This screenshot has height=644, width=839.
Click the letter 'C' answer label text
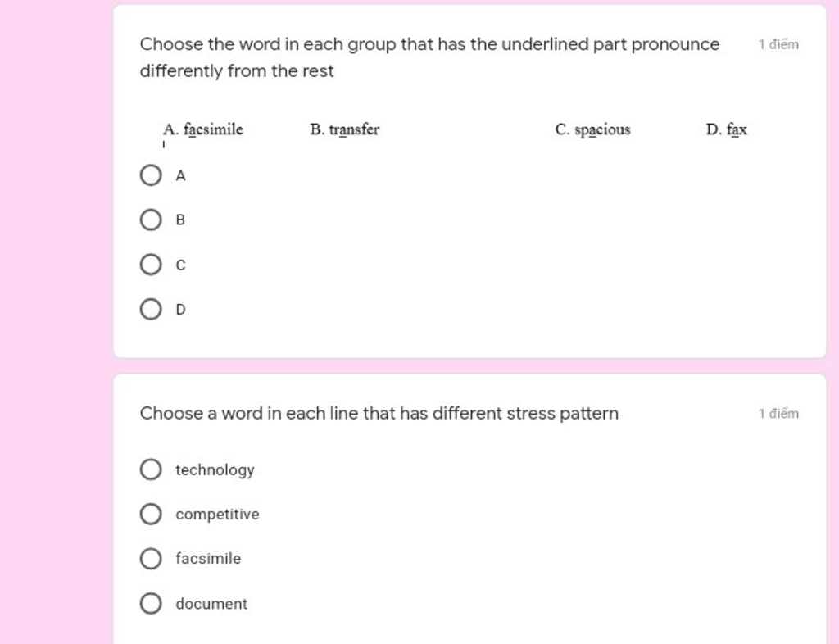[x=181, y=265]
